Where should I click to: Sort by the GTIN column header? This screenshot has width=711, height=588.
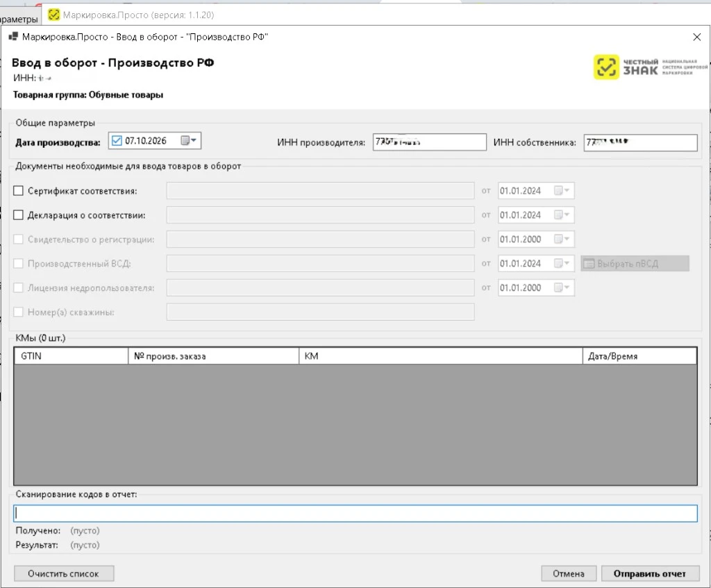point(72,356)
